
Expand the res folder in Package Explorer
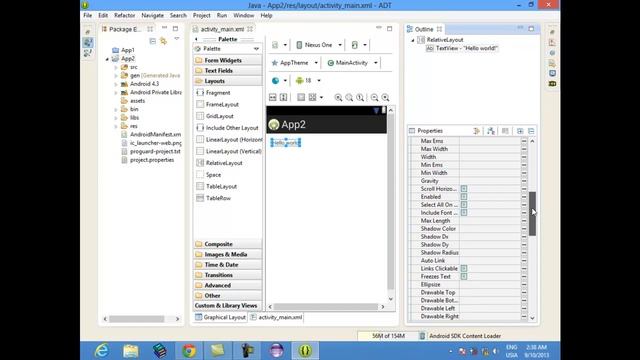116,126
